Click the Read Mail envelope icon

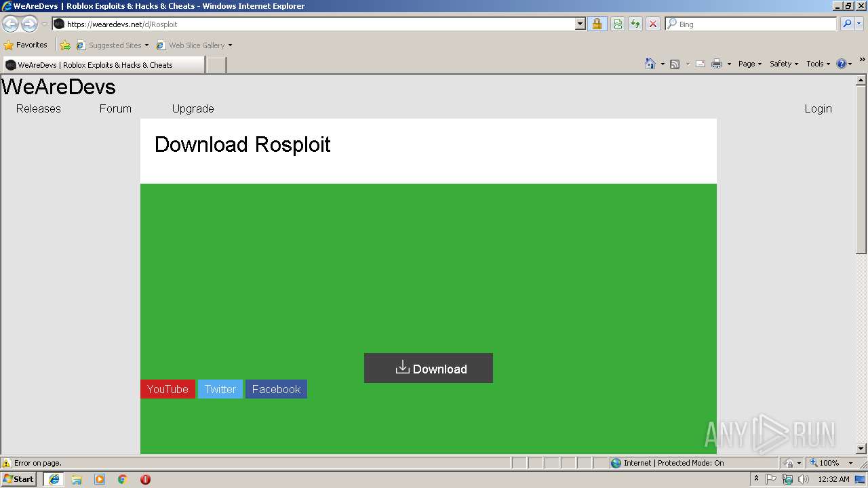coord(701,64)
